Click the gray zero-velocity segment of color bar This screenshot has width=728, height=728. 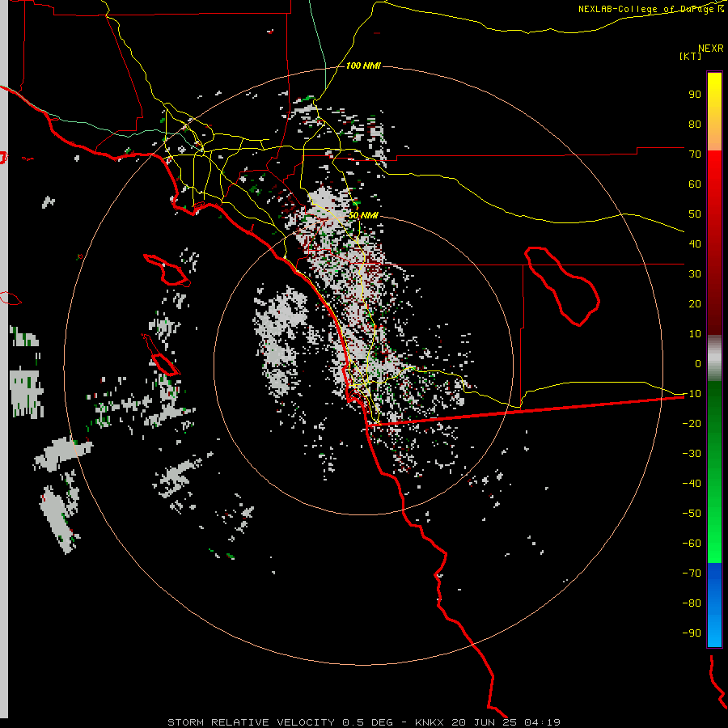tap(714, 358)
